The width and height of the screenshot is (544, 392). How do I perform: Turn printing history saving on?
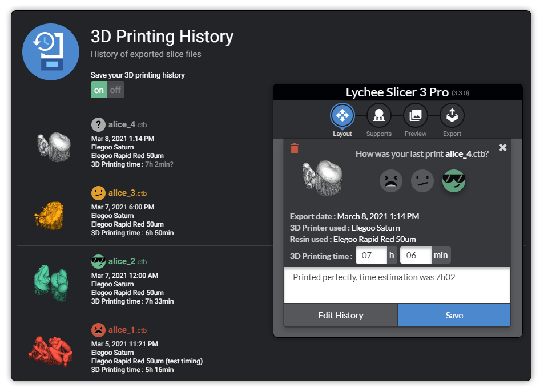(99, 90)
